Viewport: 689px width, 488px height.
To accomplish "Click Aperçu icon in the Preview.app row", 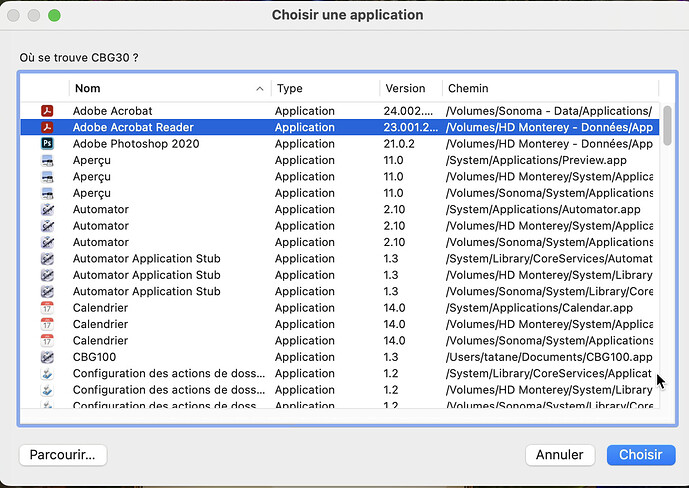I will click(x=47, y=160).
